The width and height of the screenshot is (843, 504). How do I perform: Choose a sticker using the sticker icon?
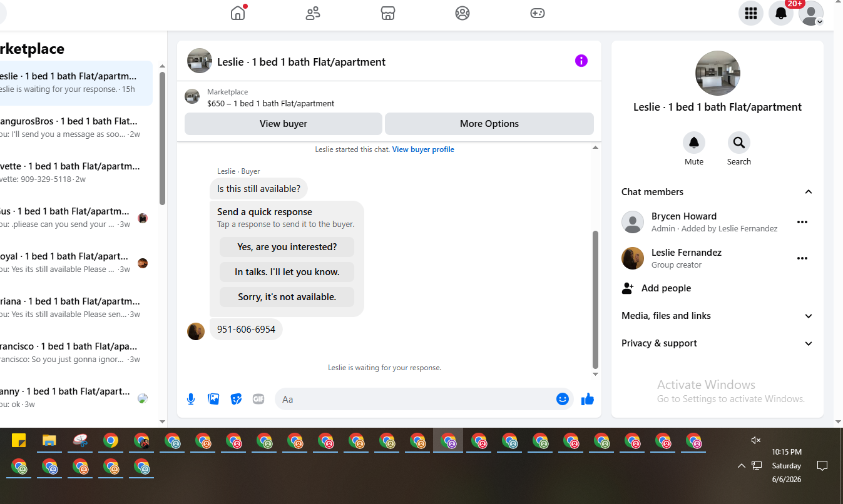point(236,399)
